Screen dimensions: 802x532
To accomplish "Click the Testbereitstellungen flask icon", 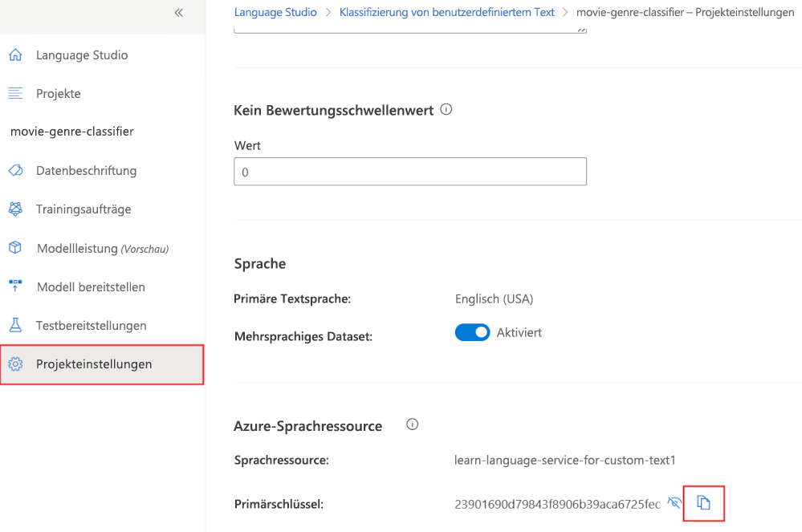I will (15, 326).
